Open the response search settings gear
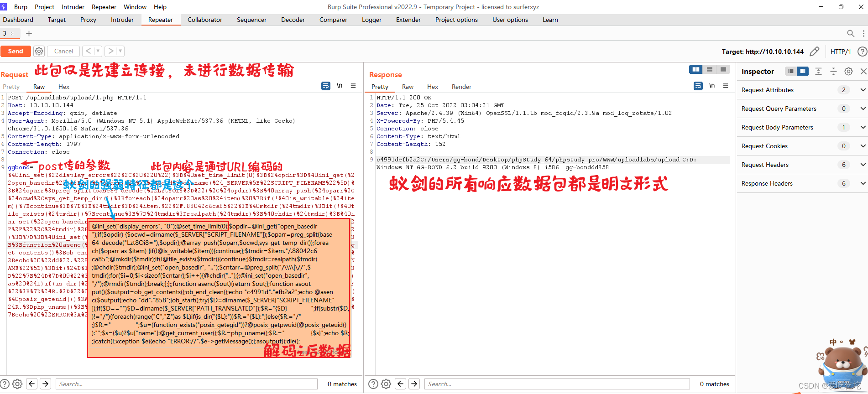This screenshot has height=394, width=868. [x=386, y=384]
